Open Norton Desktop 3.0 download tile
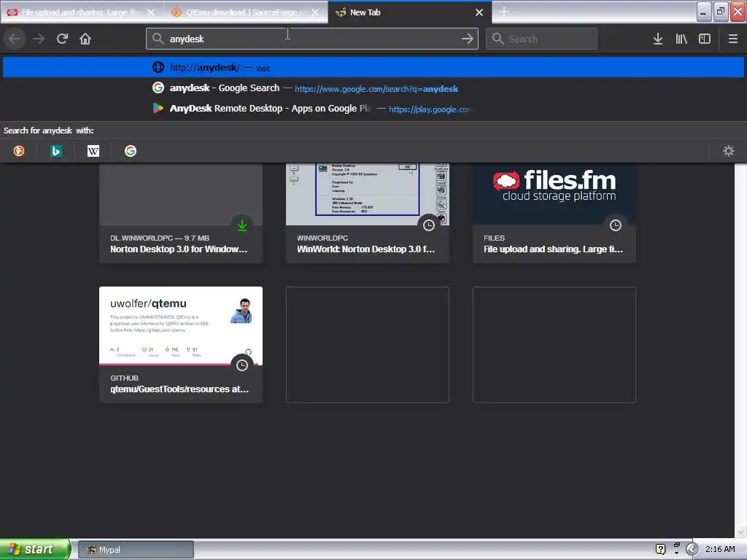The width and height of the screenshot is (747, 560). [181, 213]
